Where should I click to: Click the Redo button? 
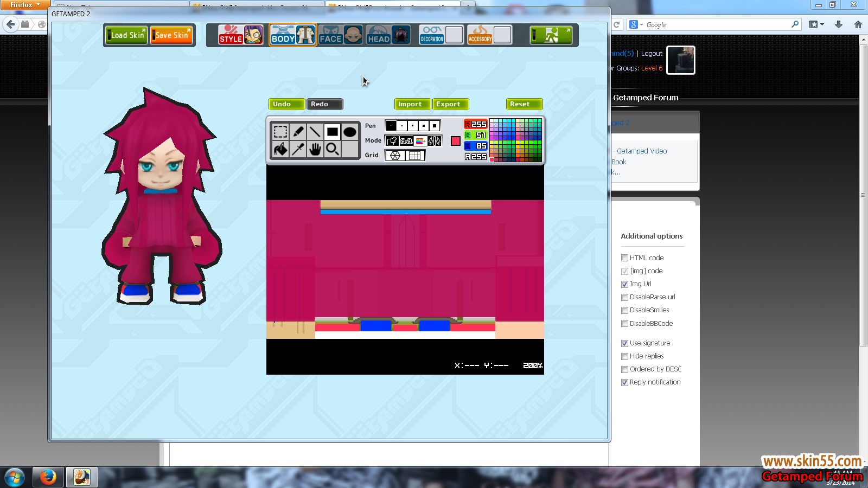[324, 104]
